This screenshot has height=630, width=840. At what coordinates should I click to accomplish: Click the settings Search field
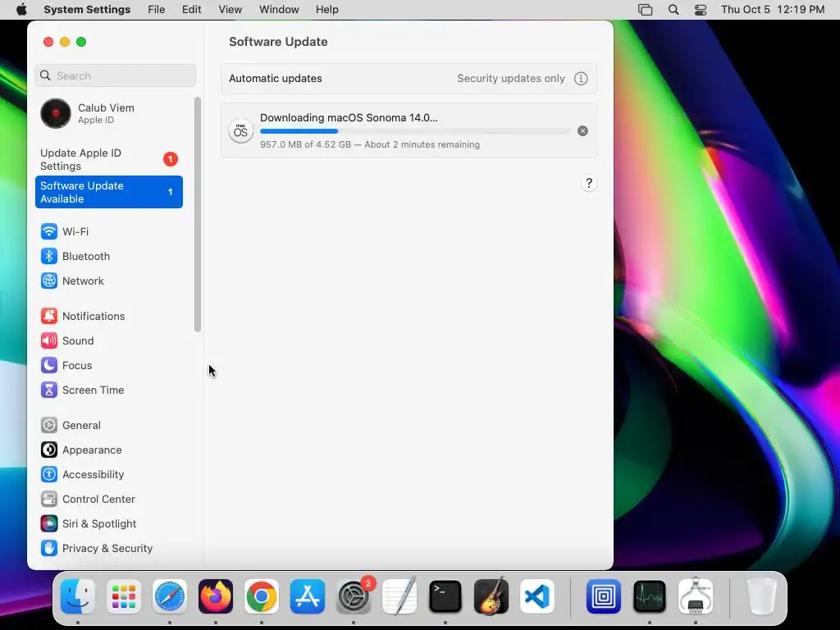point(115,75)
